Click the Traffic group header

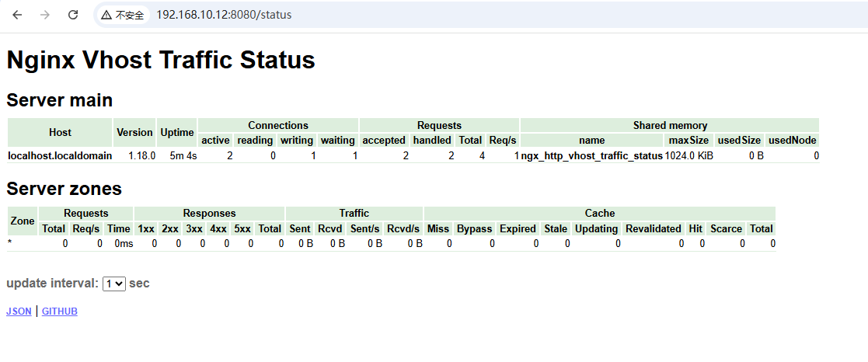pos(354,214)
